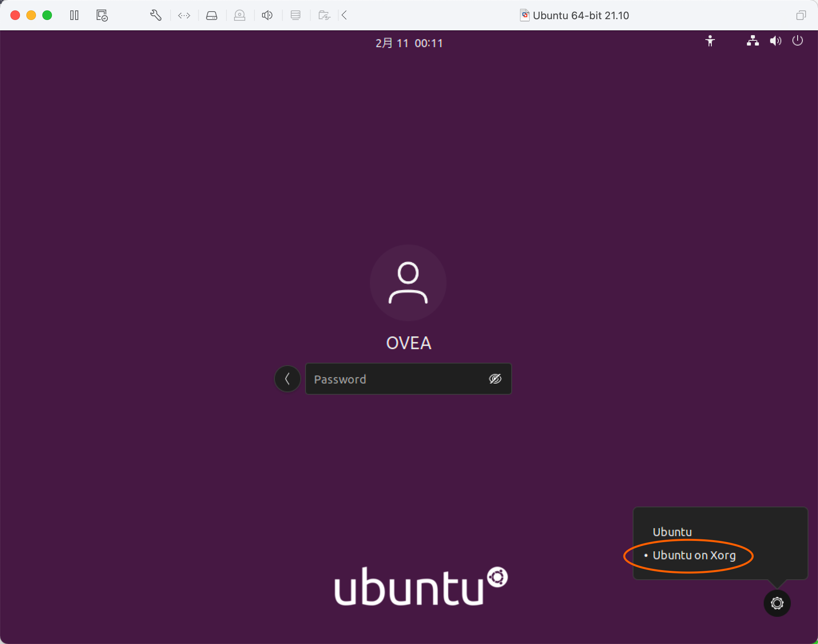Click the shared folders toolbar icon
818x644 pixels.
pyautogui.click(x=324, y=16)
